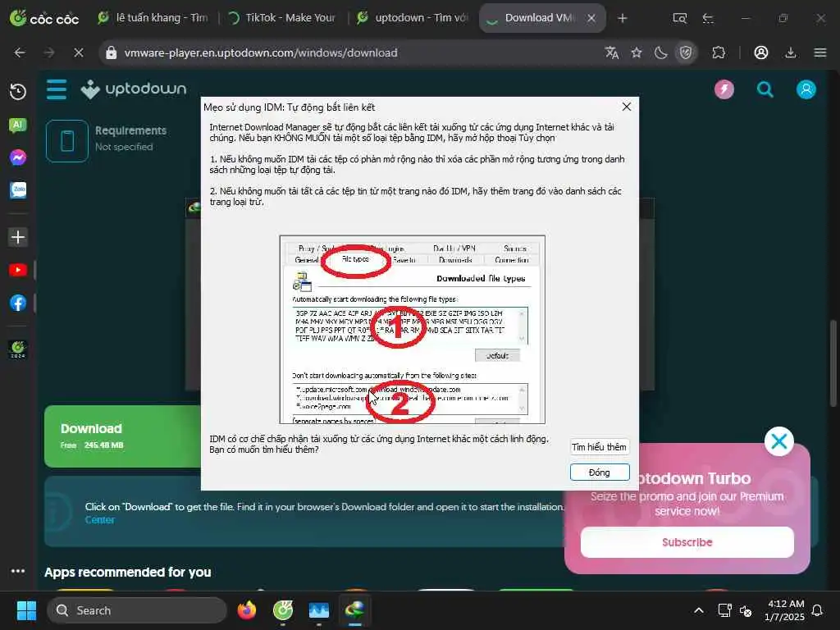Open the translate page icon
This screenshot has height=630, width=840.
[x=611, y=52]
